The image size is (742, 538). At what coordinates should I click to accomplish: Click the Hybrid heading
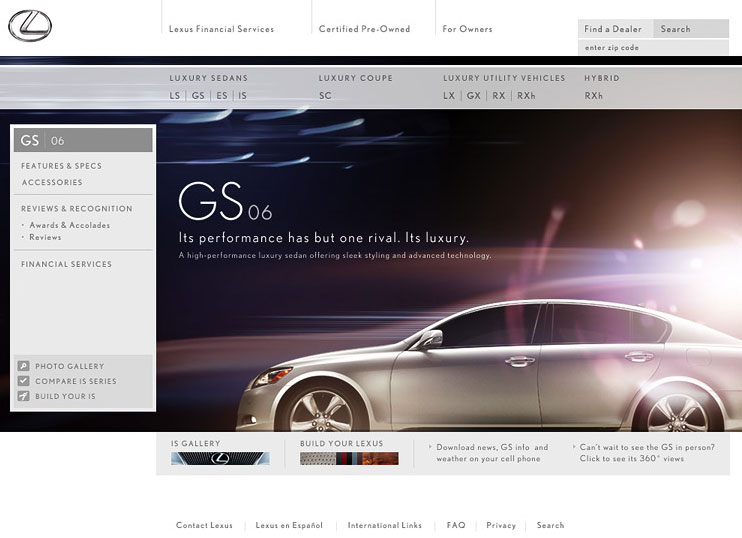point(602,78)
